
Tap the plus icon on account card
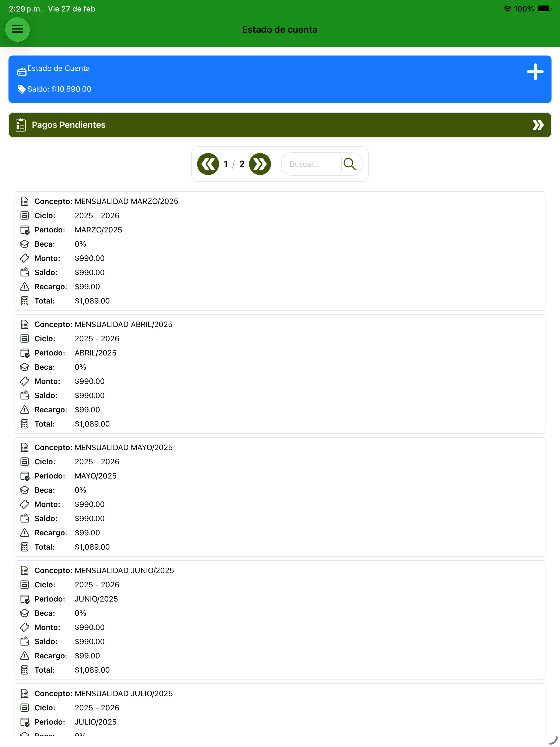(535, 72)
